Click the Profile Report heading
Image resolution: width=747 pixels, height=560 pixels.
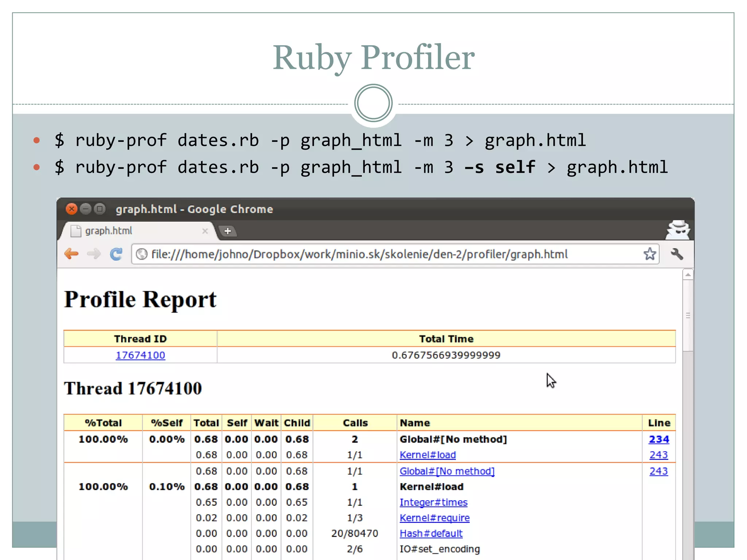140,300
